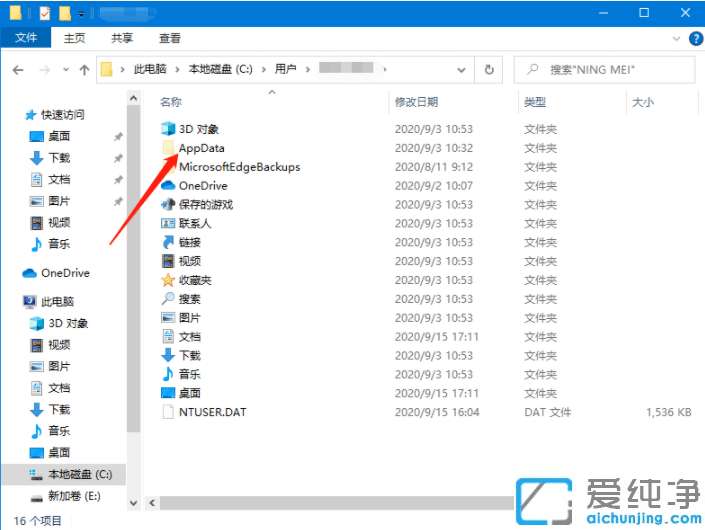
Task: Open quick access toolbar customize dropdown
Action: click(x=81, y=14)
